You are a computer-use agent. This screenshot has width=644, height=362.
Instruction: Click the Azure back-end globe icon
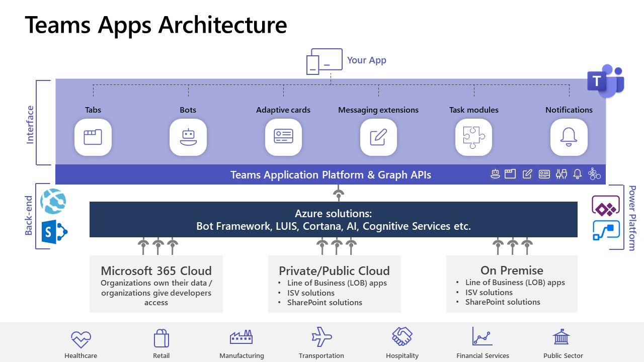pyautogui.click(x=53, y=202)
